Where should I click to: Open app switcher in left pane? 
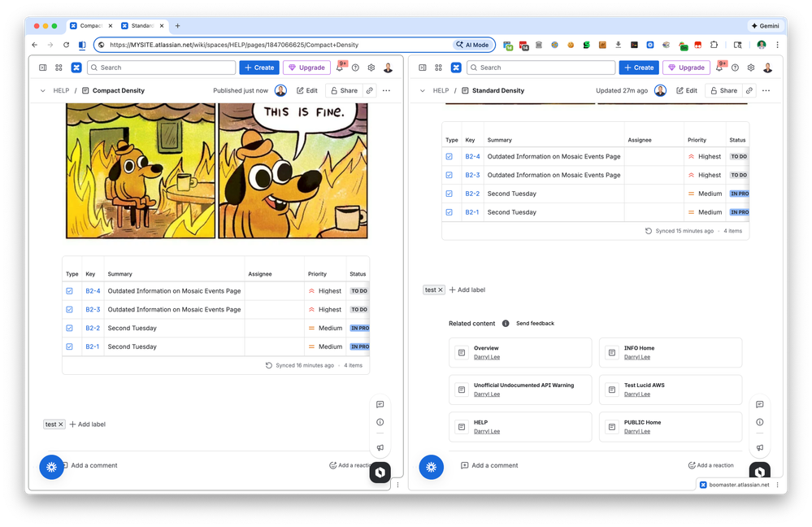(59, 68)
